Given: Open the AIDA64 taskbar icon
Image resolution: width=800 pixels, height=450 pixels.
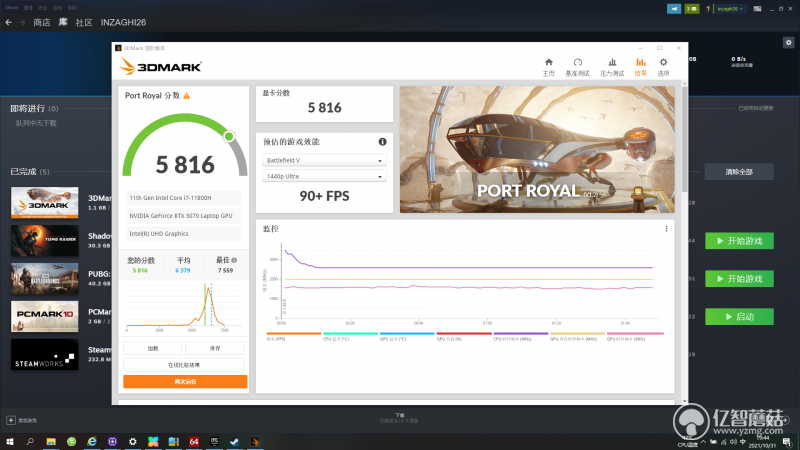Looking at the screenshot, I should pyautogui.click(x=194, y=442).
